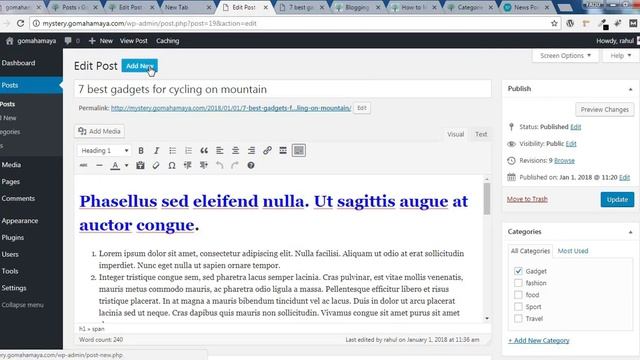Edit post Visibility link
This screenshot has width=640, height=360.
click(571, 144)
